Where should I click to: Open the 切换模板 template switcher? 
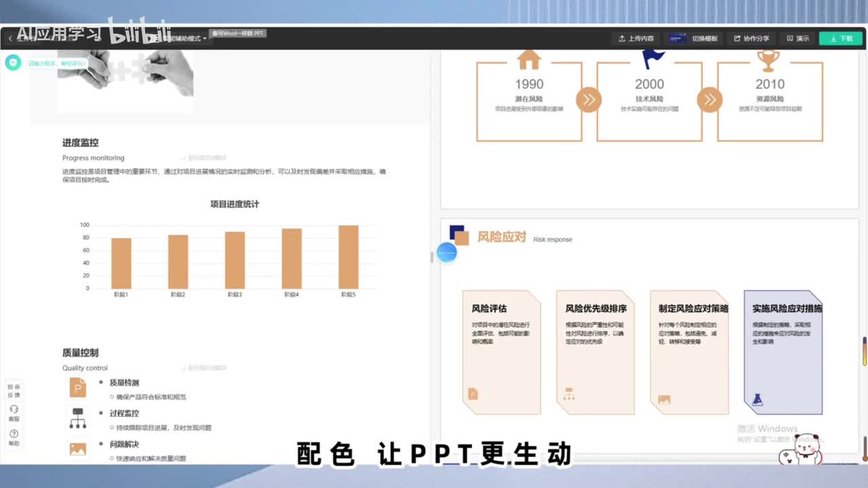point(694,39)
